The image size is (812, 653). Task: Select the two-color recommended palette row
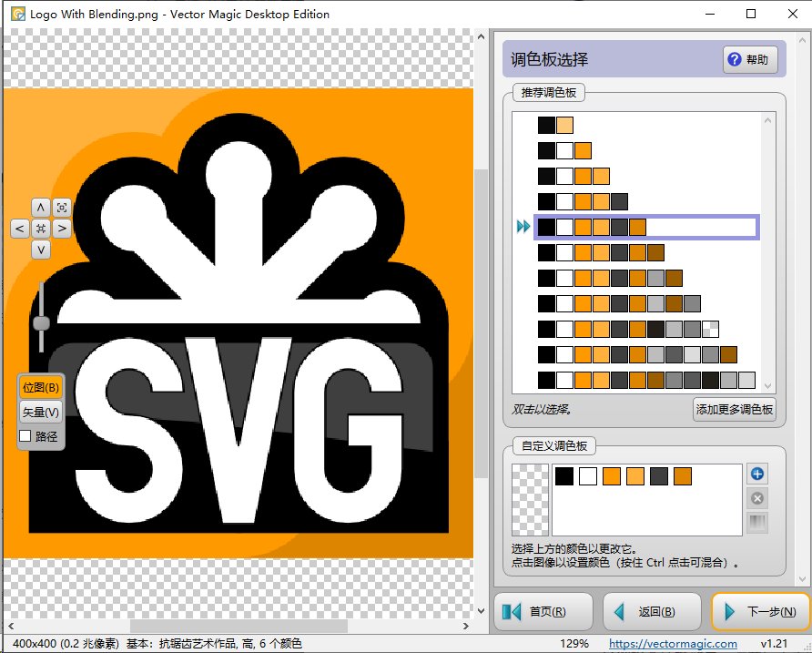click(645, 125)
